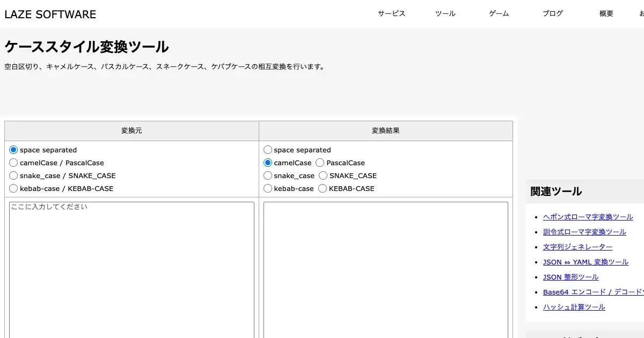Viewport: 644px width, 338px height.
Task: Open the ブログ navigation item
Action: [x=552, y=14]
